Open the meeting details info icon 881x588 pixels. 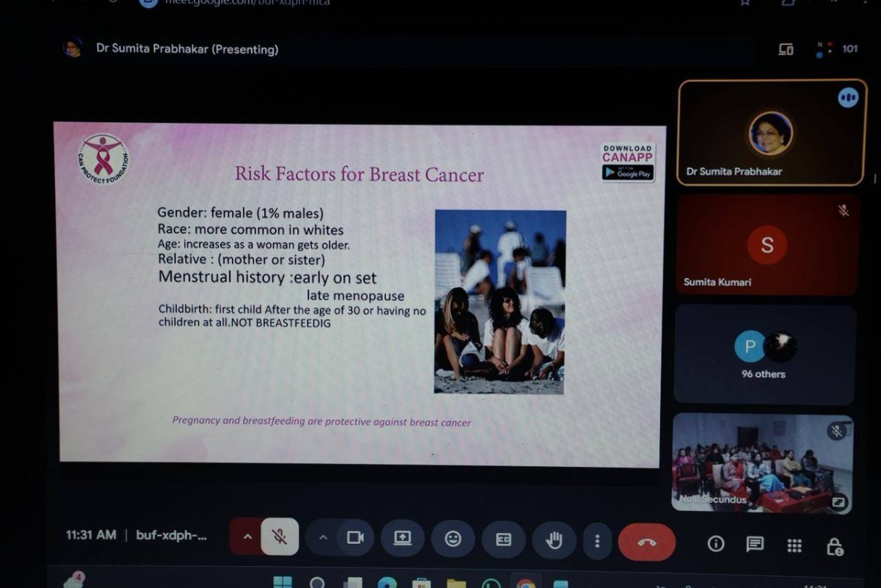(x=715, y=543)
